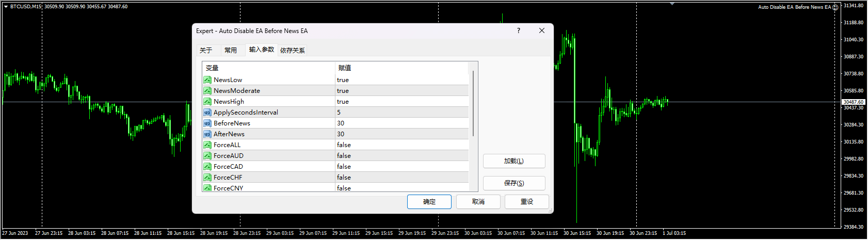
Task: Click the parameter list vertical scrollbar
Action: (x=473, y=103)
